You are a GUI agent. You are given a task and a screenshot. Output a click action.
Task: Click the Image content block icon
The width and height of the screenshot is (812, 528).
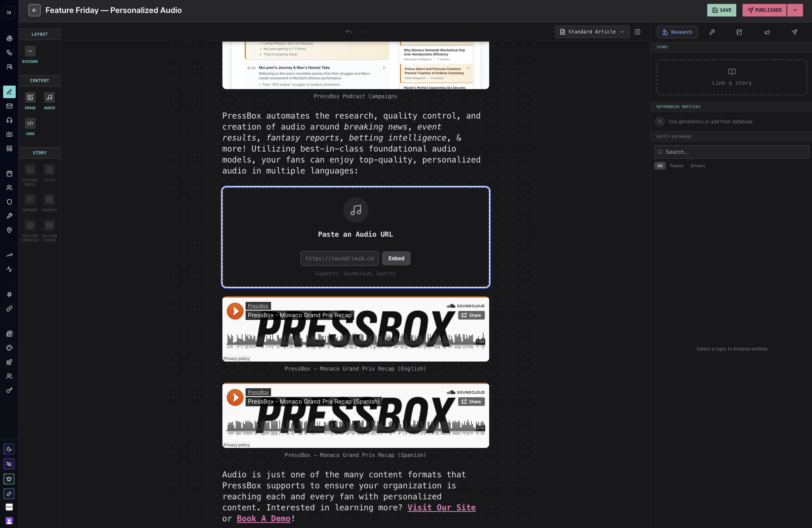click(30, 97)
